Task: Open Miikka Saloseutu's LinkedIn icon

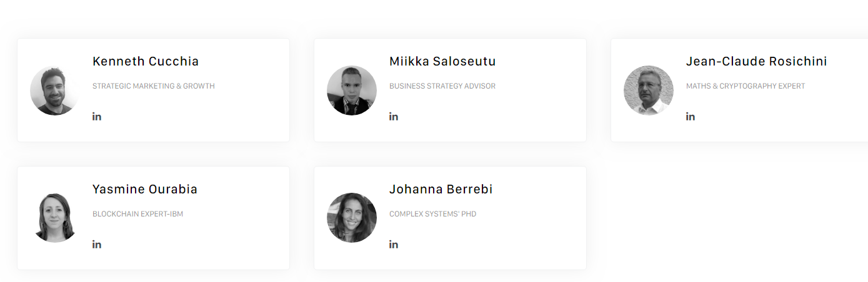Action: pyautogui.click(x=394, y=117)
